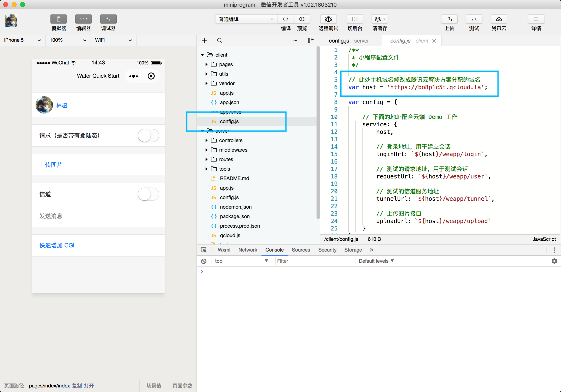Click the file tree vertical scrollbar
The image size is (561, 392).
318,133
